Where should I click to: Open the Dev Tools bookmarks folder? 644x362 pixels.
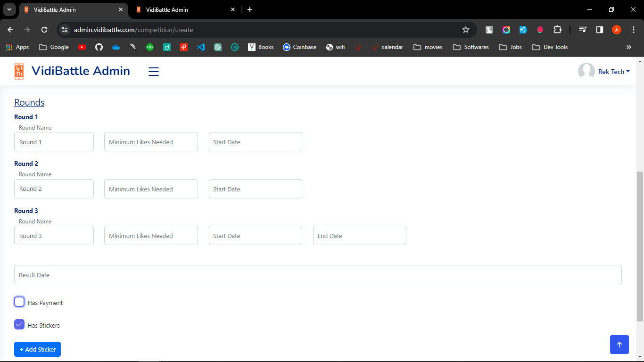(550, 47)
